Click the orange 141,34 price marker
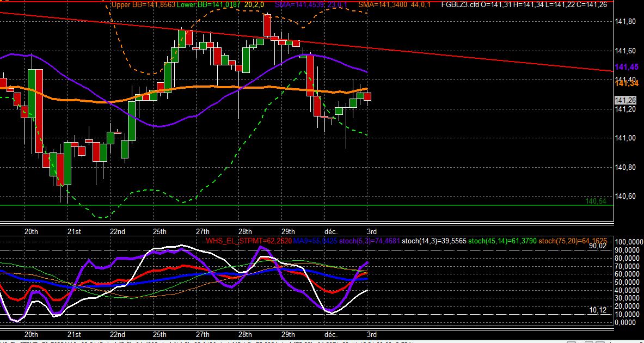This screenshot has width=644, height=343. pyautogui.click(x=627, y=83)
